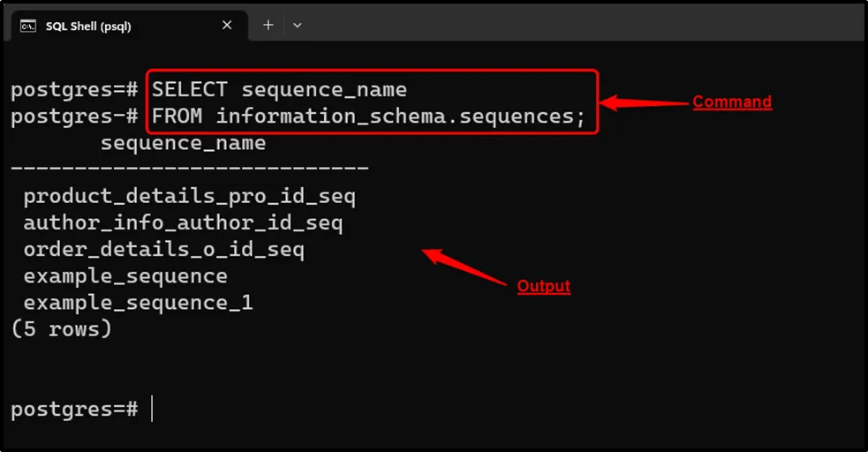Click the order_details_o_id_seq row

163,250
